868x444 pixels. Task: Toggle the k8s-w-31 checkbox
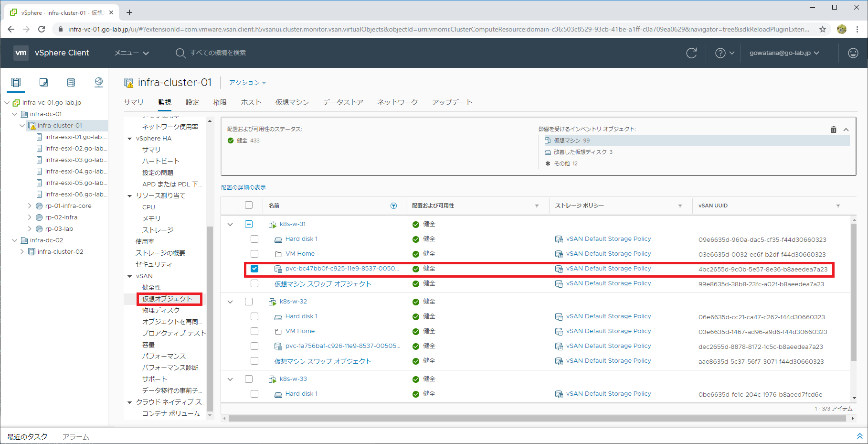[x=249, y=224]
